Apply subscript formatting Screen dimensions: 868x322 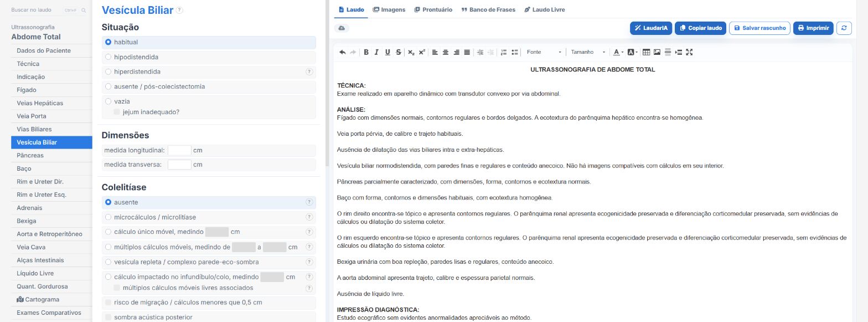click(x=411, y=52)
